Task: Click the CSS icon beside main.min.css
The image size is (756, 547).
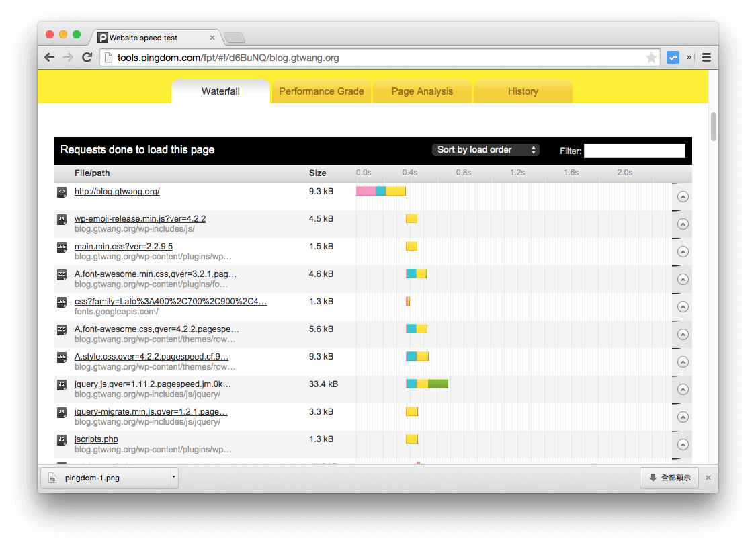Action: point(61,246)
